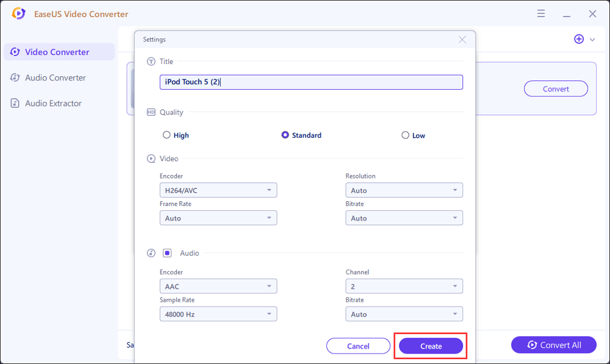Expand the Resolution dropdown
The height and width of the screenshot is (364, 610).
pyautogui.click(x=404, y=190)
